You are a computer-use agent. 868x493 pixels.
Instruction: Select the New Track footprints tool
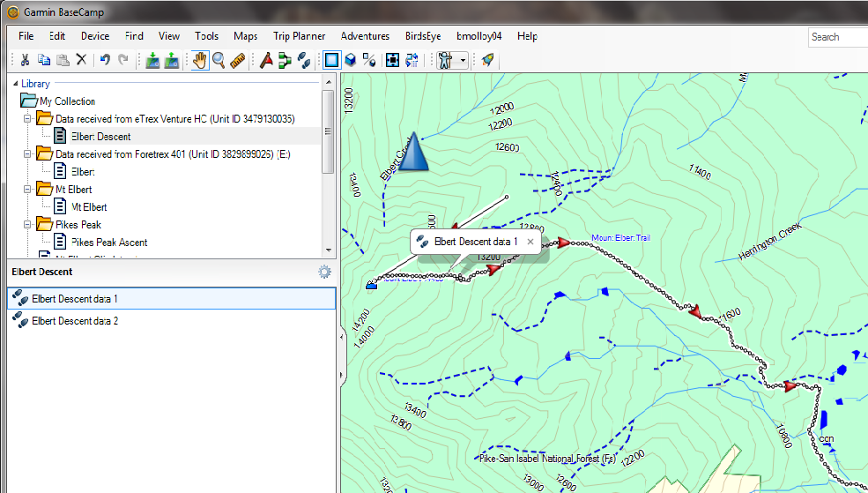303,60
